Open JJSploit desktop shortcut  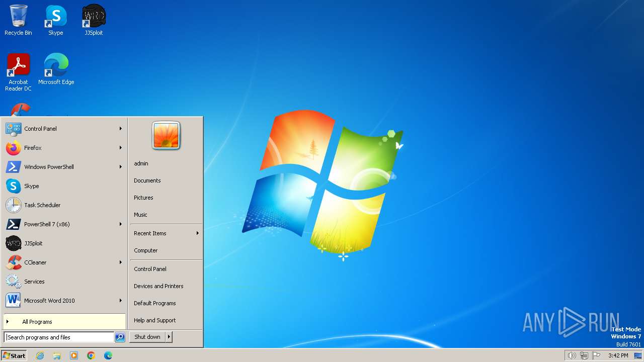coord(94,21)
